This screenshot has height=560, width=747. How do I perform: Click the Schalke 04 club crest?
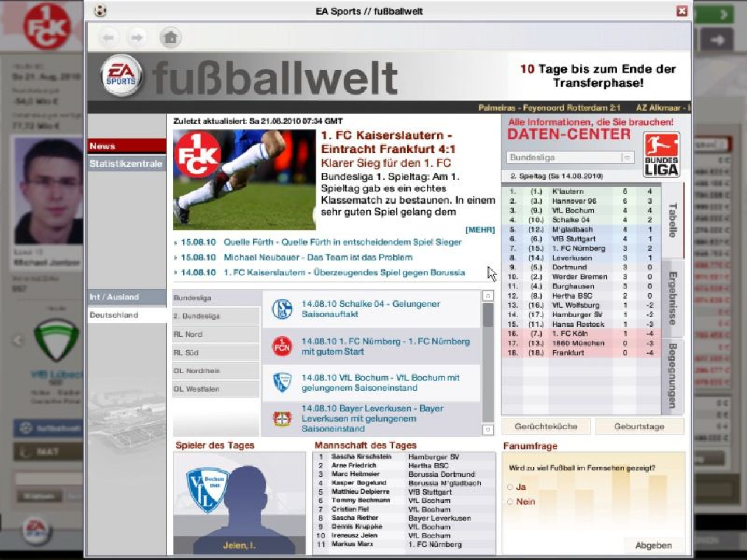282,309
